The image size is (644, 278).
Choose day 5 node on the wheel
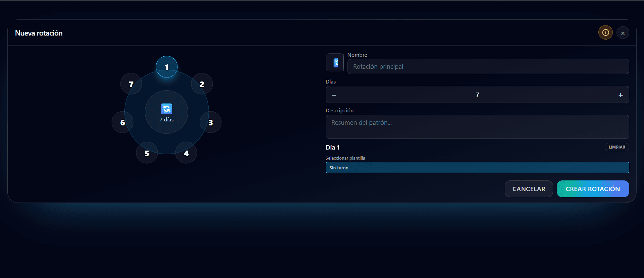coord(147,153)
